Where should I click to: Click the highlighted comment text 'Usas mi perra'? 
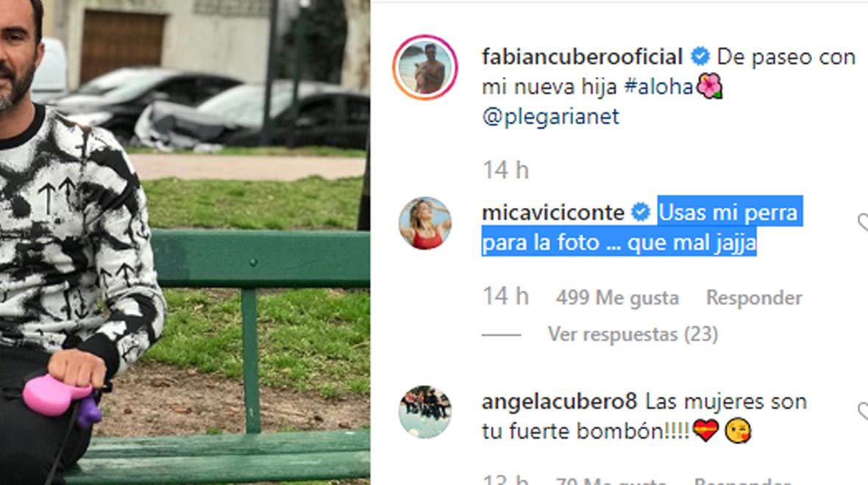coord(728,212)
